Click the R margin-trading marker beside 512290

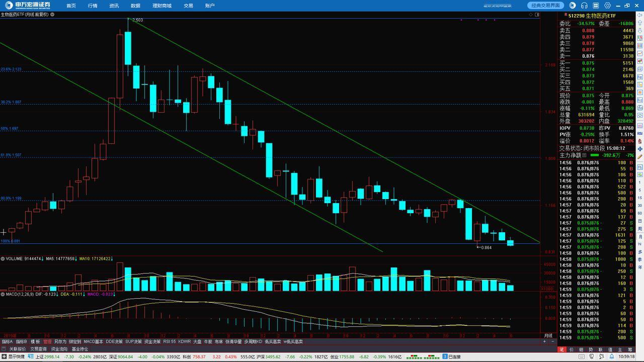pyautogui.click(x=566, y=15)
